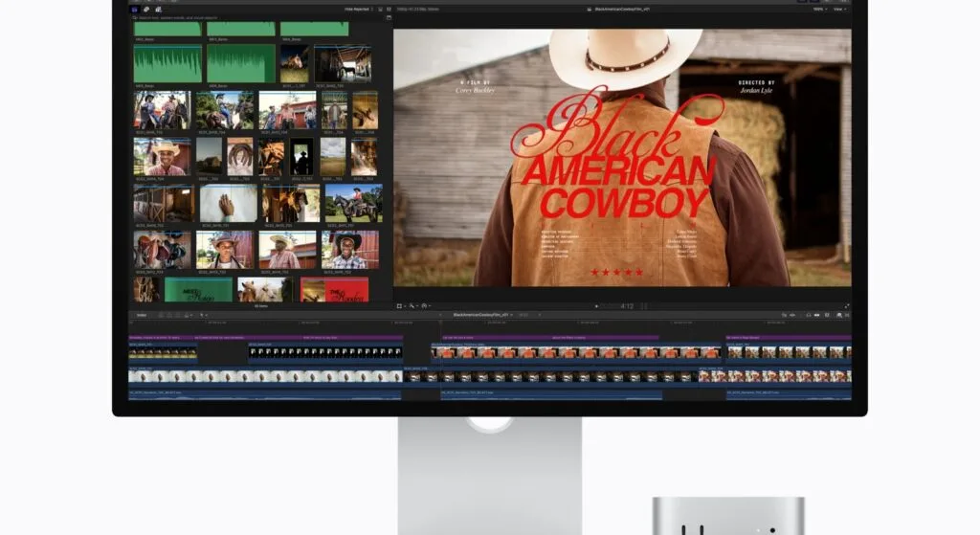
Task: Open the Transform tool dropdown below the viewer
Action: point(401,306)
